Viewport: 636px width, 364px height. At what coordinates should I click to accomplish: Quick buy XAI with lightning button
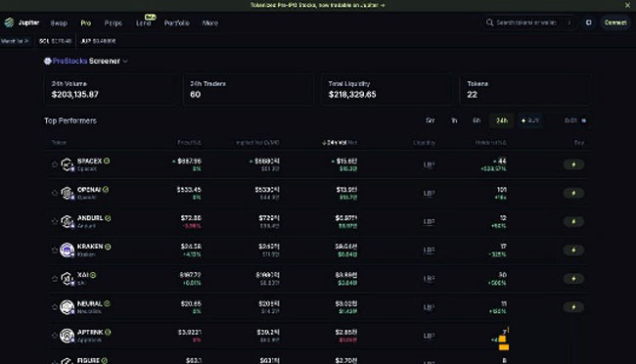pos(573,278)
